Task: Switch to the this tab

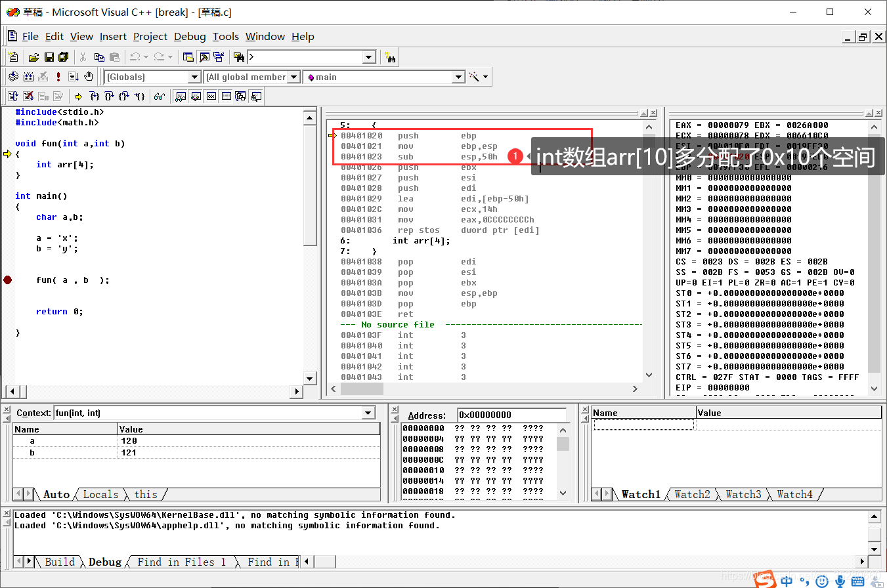Action: [145, 495]
